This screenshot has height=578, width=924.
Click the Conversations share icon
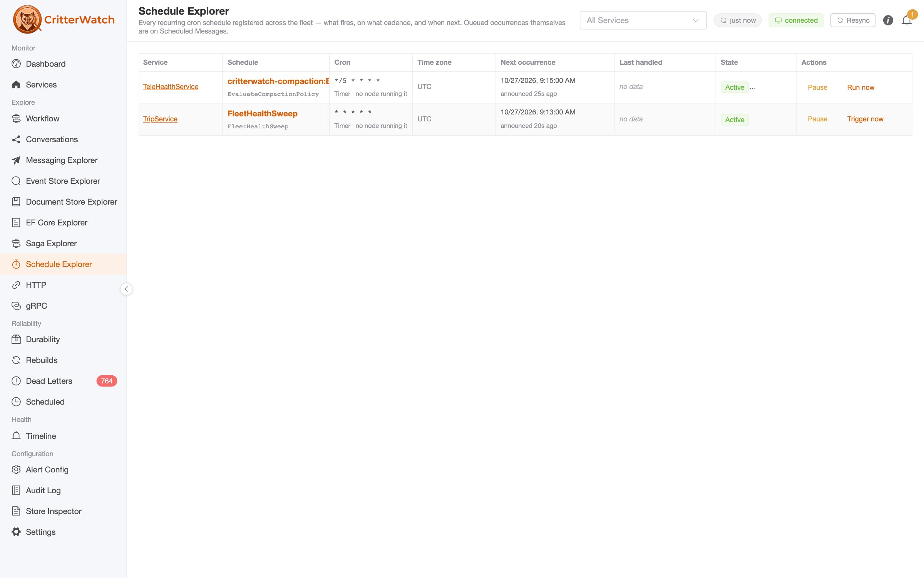pyautogui.click(x=16, y=139)
